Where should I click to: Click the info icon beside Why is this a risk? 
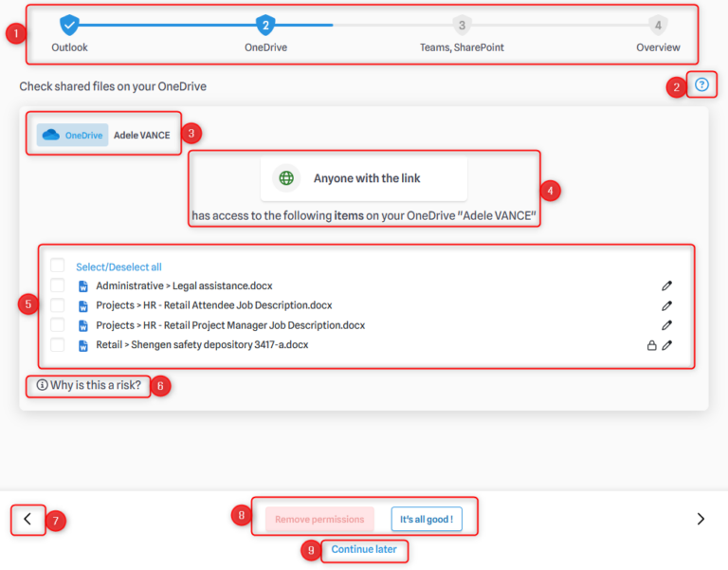click(x=42, y=385)
